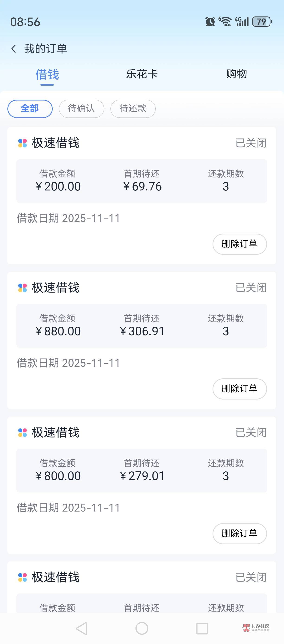Viewport: 284px width, 644px height.
Task: Tap the alarm clock status icon
Action: coord(210,22)
